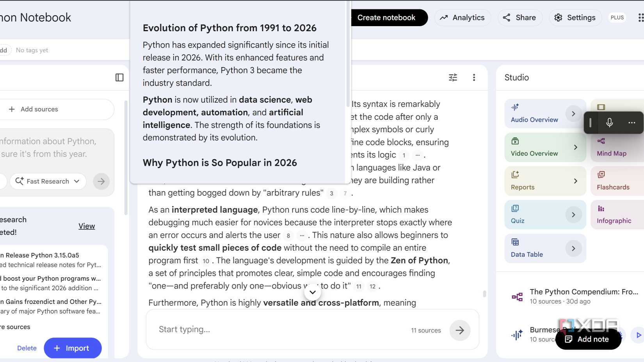Screen dimensions: 644x362
Task: Create a Quiz in the Studio
Action: (x=535, y=215)
